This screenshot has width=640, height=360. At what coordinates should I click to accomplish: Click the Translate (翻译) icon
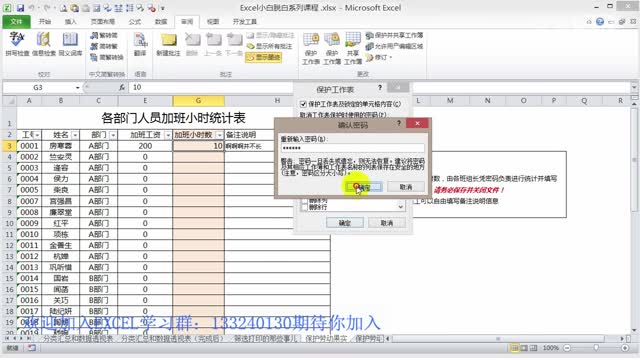140,44
